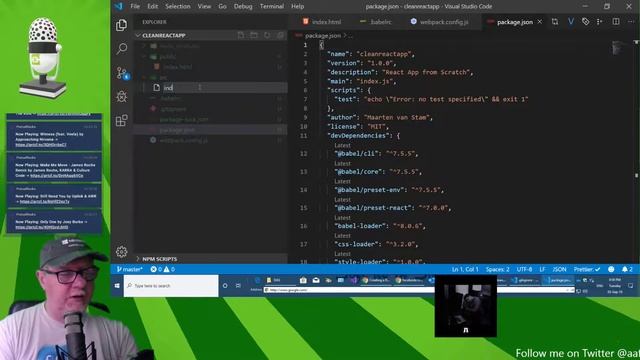Click the feedback smiley in status bar
640x360 pixels.
pyautogui.click(x=611, y=269)
